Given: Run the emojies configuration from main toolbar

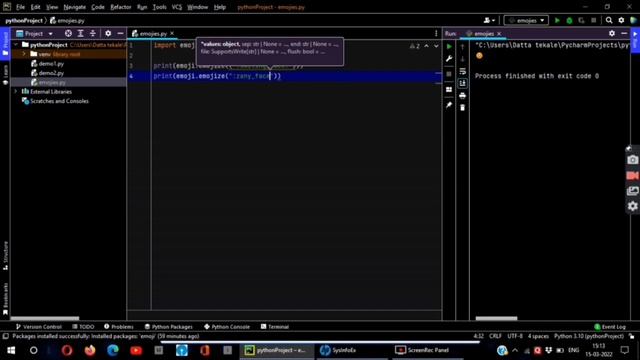Looking at the screenshot, I should [557, 20].
